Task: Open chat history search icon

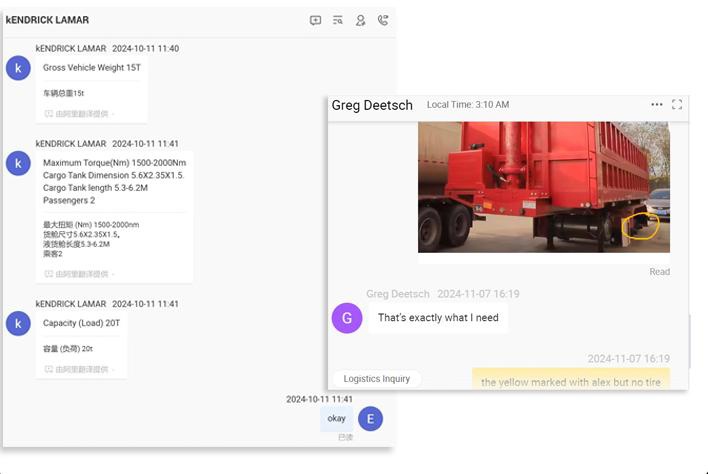Action: [338, 20]
